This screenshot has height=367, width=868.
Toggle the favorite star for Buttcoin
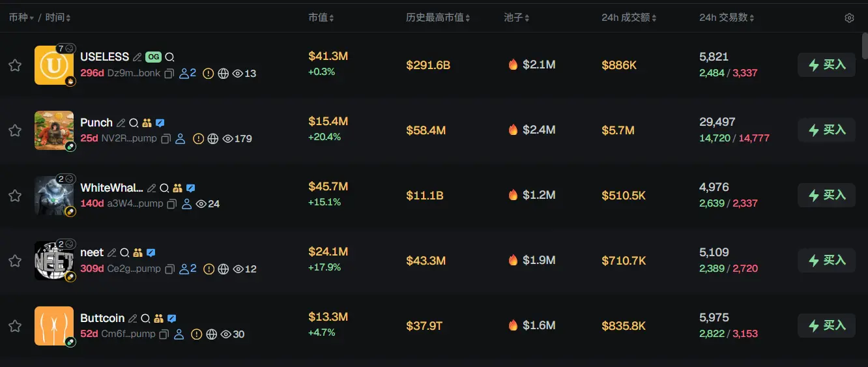click(x=15, y=326)
